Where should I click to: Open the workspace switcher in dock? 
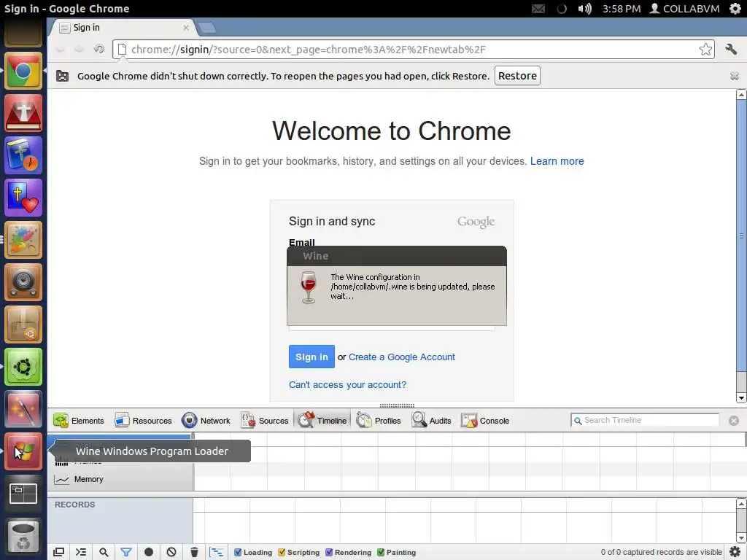[x=23, y=494]
